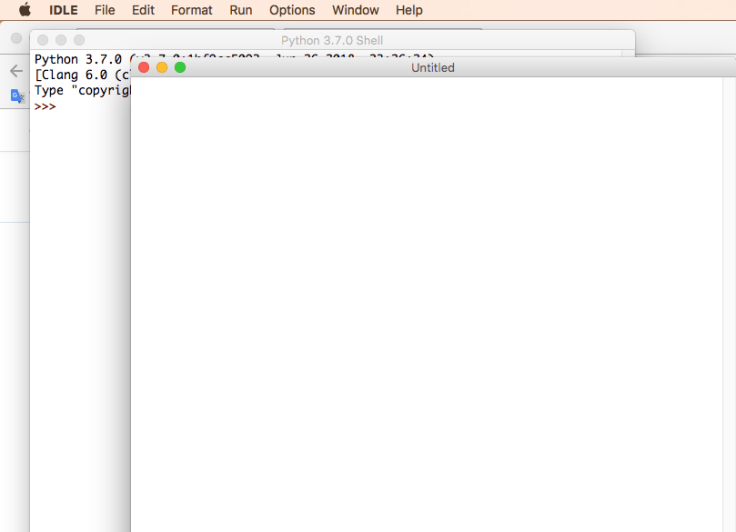
Task: Open the Help menu
Action: click(x=409, y=10)
